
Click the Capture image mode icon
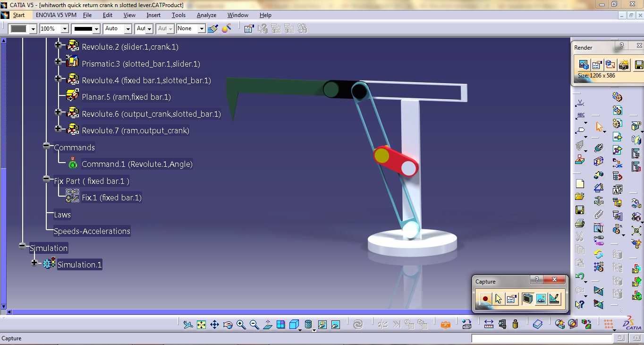[x=541, y=299]
